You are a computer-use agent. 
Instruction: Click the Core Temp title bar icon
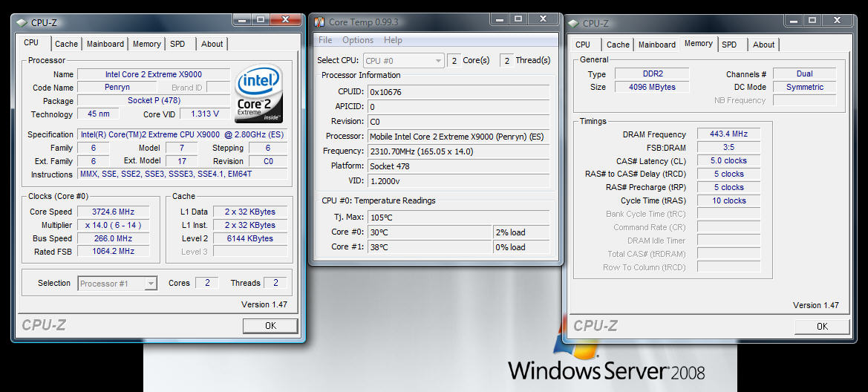point(319,22)
